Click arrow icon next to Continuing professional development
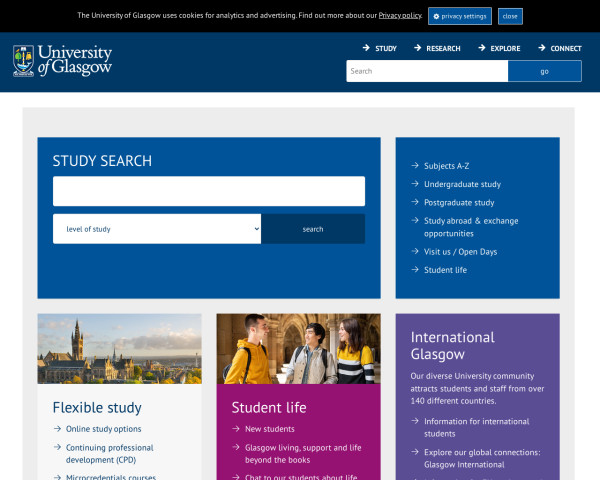The width and height of the screenshot is (600, 480). tap(57, 447)
